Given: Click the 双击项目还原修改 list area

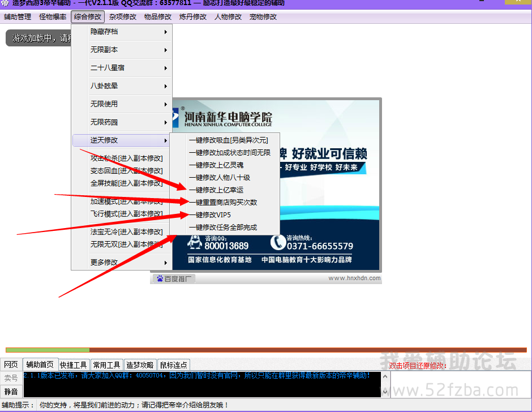Looking at the screenshot, I should point(461,384).
